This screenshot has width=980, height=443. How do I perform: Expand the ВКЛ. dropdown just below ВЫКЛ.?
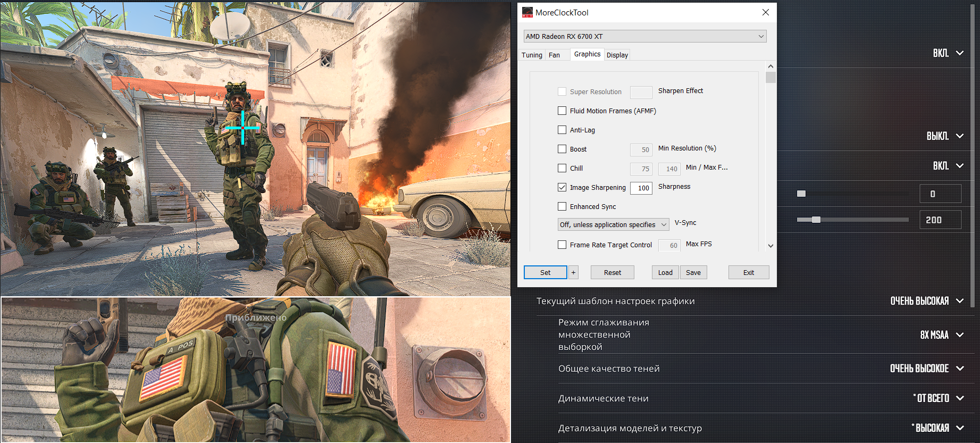click(x=948, y=166)
